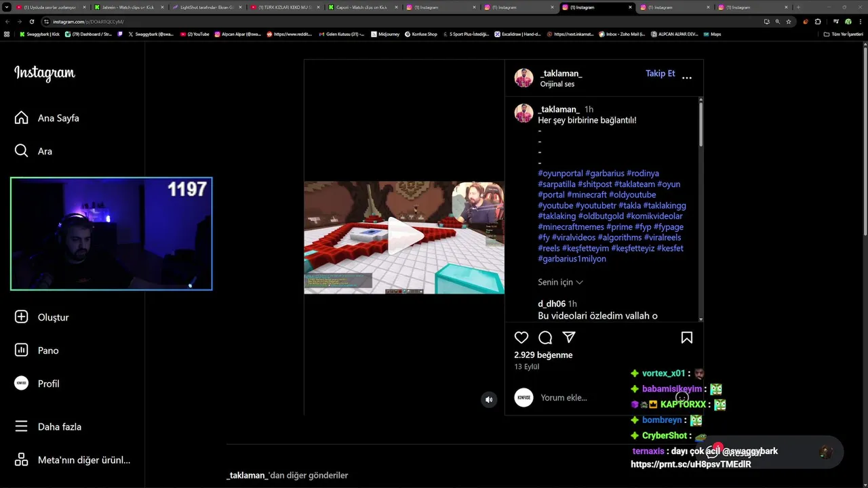Viewport: 868px width, 488px height.
Task: Open a new browser tab with plus
Action: coord(798,7)
